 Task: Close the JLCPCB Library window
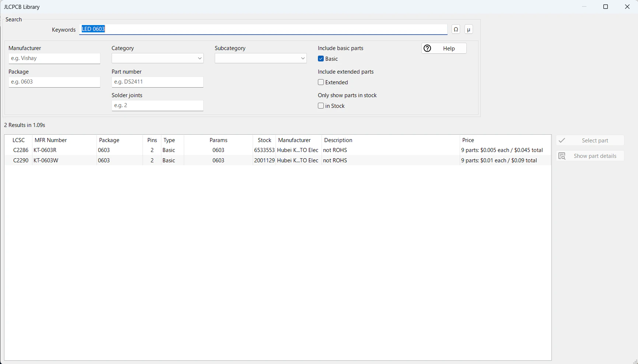tap(627, 7)
